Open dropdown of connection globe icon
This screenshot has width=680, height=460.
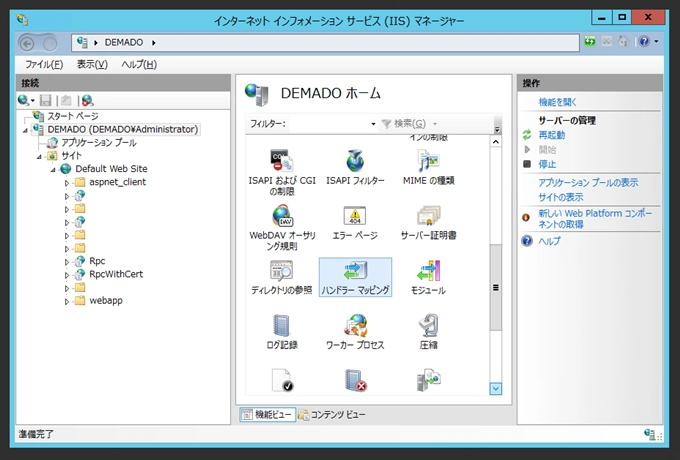(33, 101)
